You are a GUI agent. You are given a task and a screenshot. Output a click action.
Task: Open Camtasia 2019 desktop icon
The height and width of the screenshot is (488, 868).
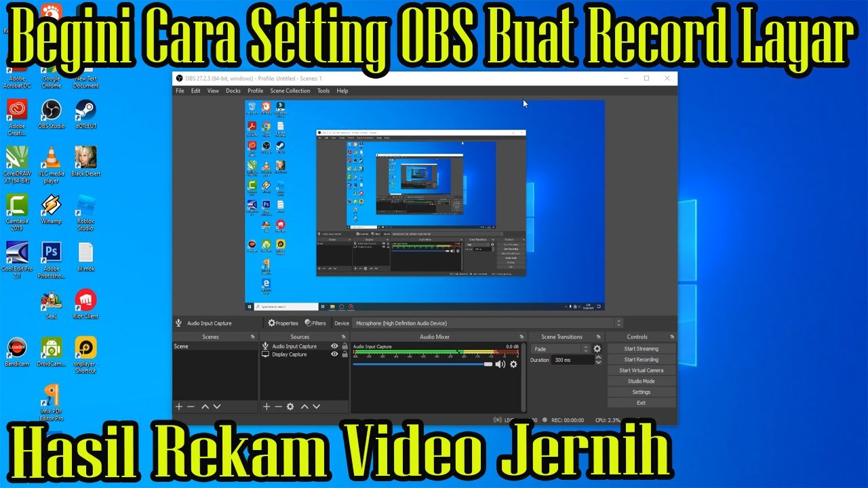point(17,213)
